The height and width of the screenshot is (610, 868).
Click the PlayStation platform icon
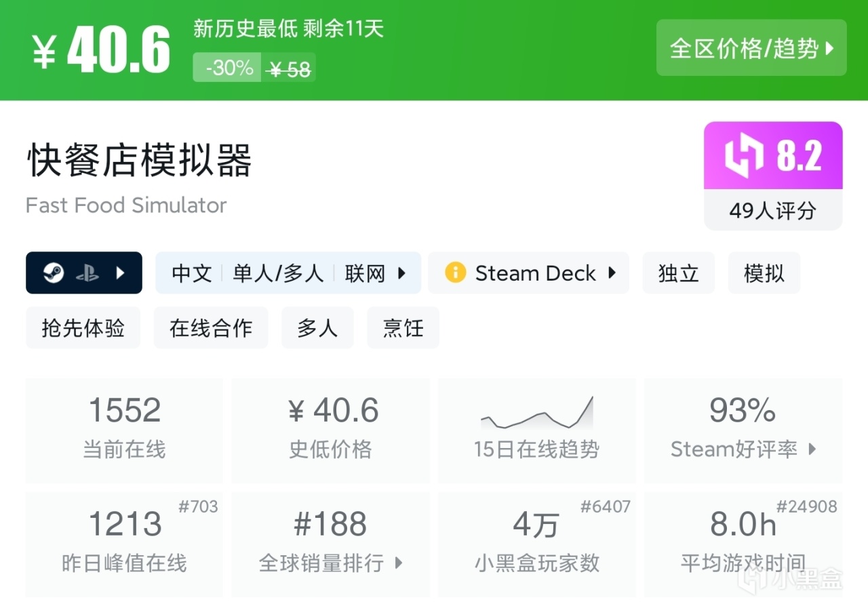87,273
